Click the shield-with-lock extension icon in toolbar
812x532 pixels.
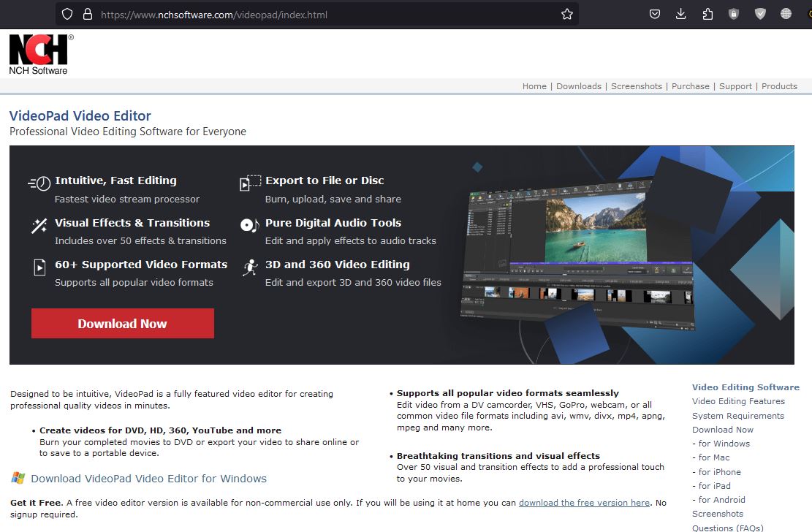pyautogui.click(x=733, y=15)
